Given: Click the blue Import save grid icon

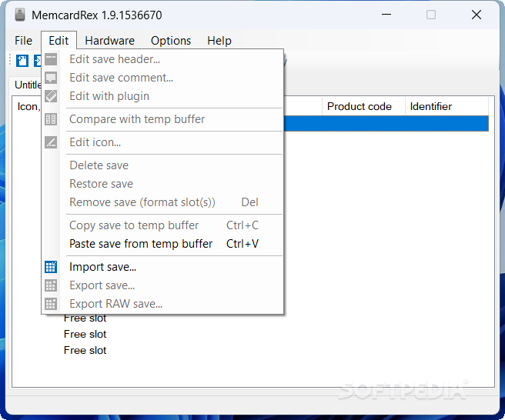Looking at the screenshot, I should [51, 267].
